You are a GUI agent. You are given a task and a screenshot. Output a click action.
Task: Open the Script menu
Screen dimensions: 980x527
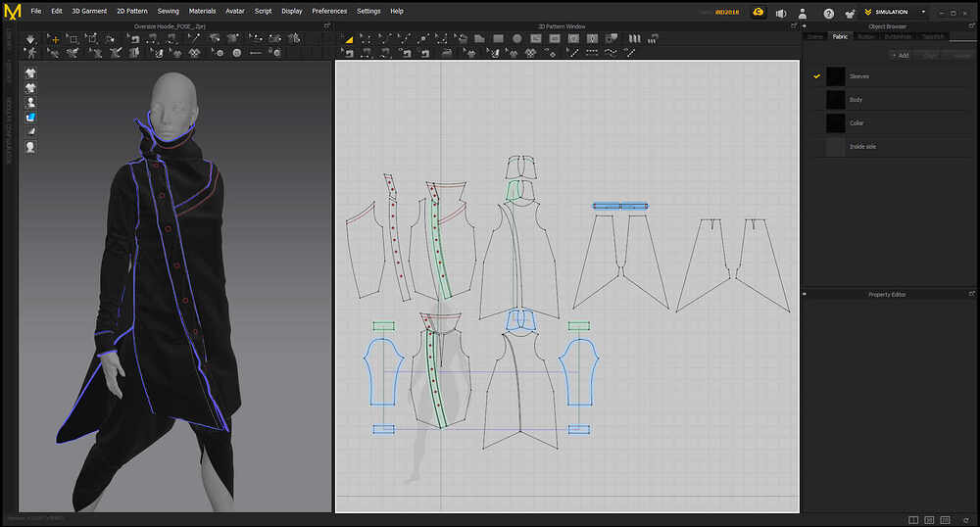(263, 11)
